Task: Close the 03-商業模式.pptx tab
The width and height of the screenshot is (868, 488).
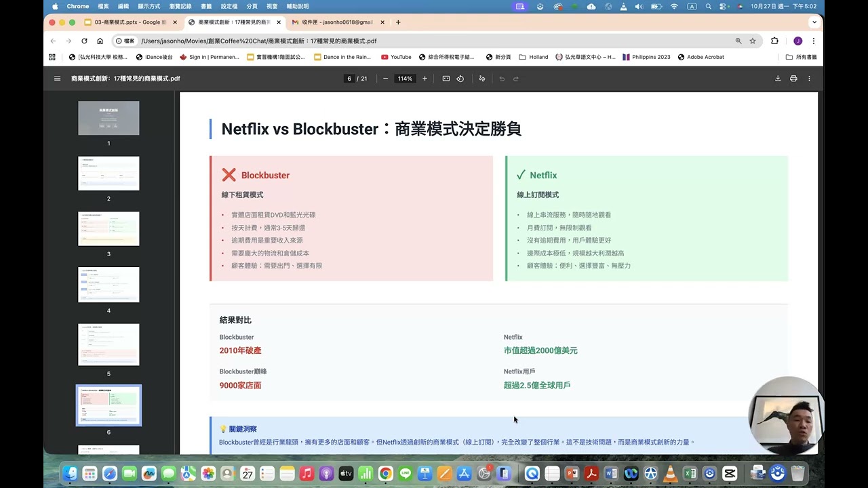Action: click(x=175, y=22)
